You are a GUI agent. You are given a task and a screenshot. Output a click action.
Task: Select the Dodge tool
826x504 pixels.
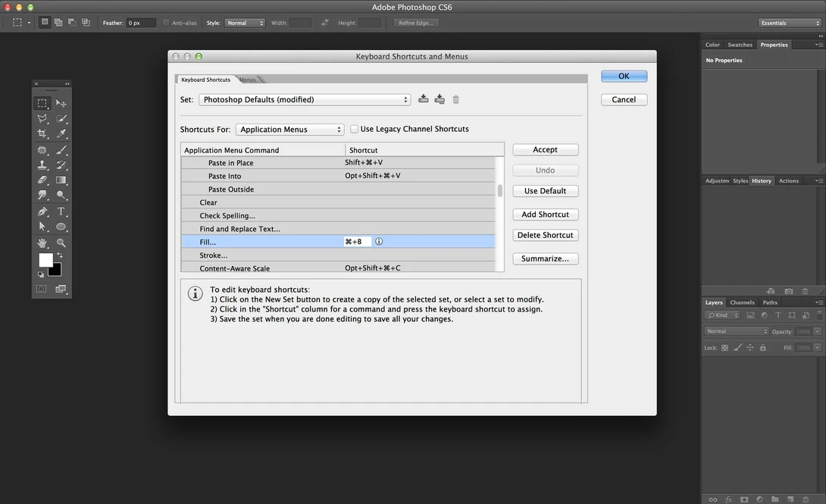61,196
